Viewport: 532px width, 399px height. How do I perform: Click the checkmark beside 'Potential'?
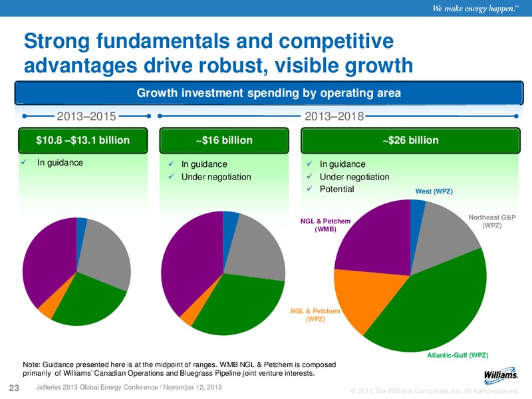[309, 189]
